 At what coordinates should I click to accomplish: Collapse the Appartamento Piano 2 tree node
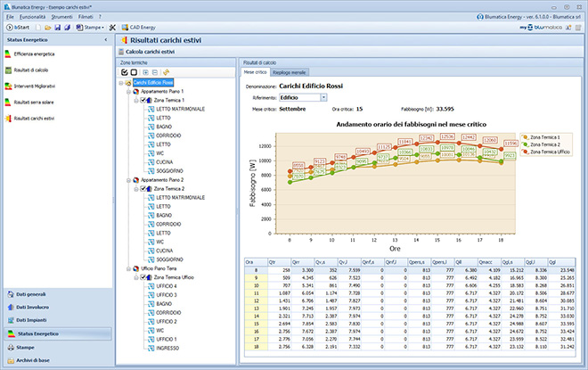(128, 180)
